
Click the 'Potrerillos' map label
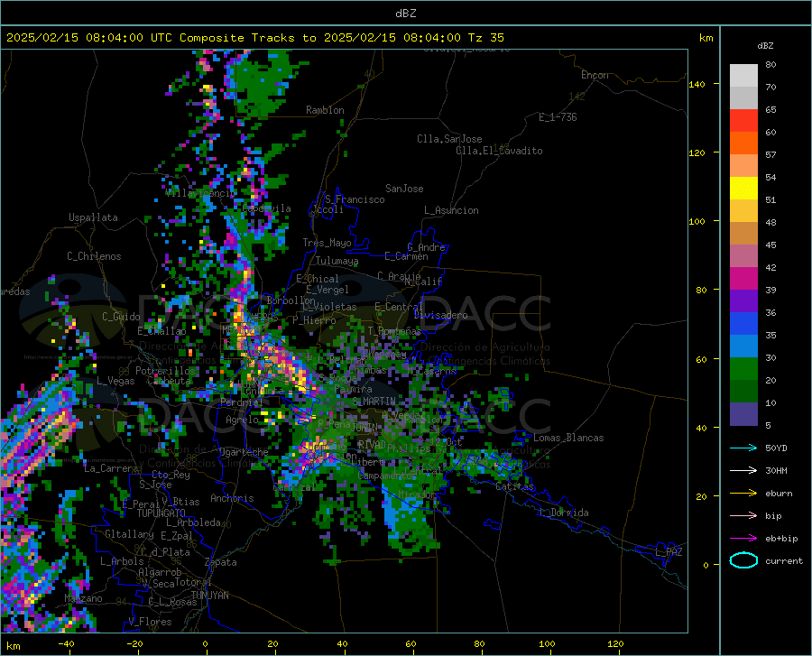pyautogui.click(x=165, y=371)
